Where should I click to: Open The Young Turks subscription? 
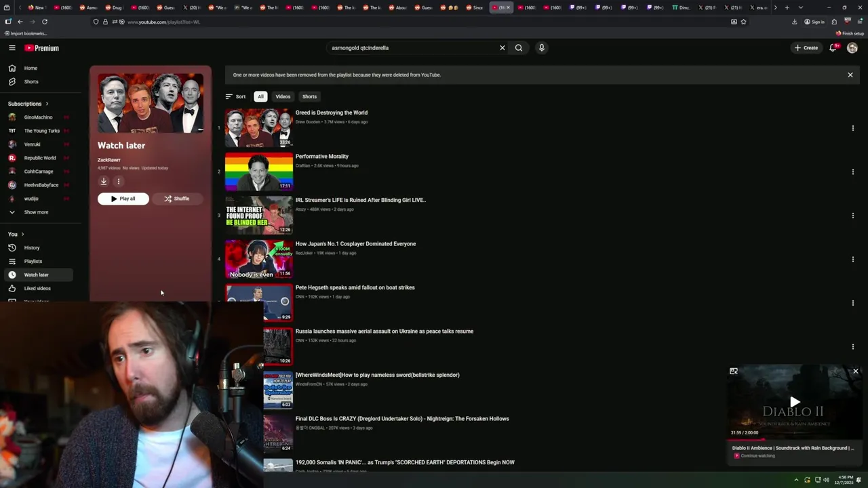[43, 131]
